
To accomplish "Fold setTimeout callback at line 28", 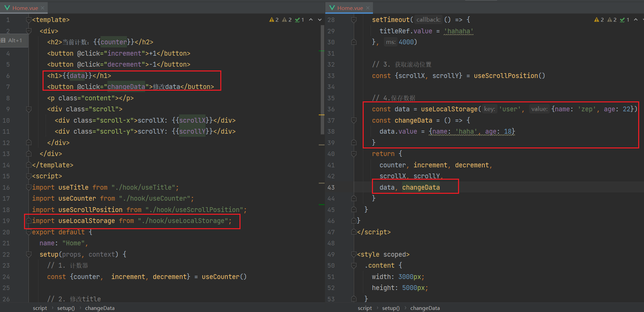I will click(x=354, y=20).
